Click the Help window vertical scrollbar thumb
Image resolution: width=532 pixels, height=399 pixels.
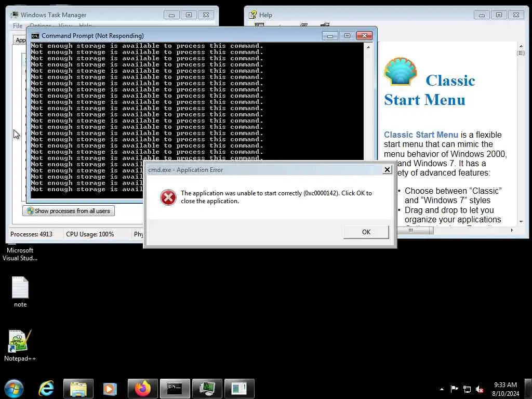point(521,53)
